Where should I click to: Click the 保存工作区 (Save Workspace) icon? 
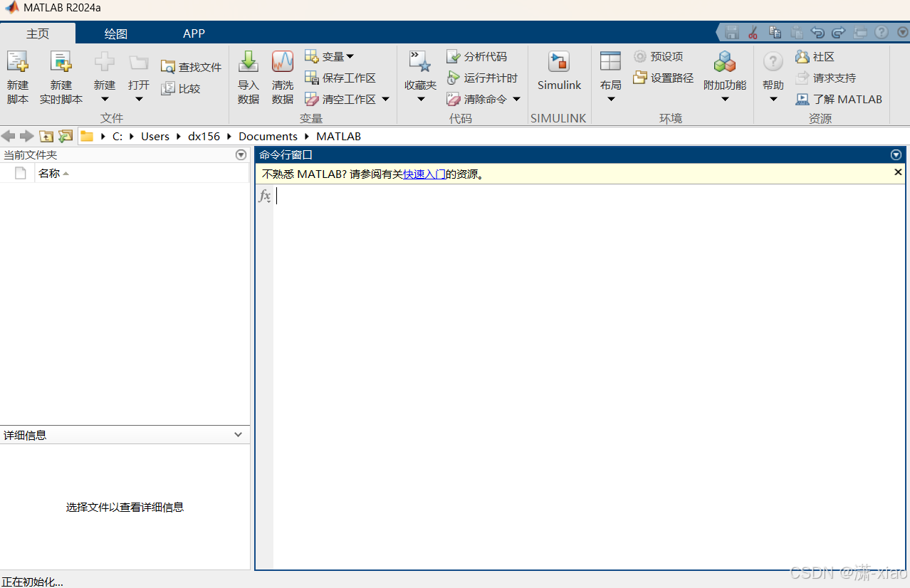point(311,78)
